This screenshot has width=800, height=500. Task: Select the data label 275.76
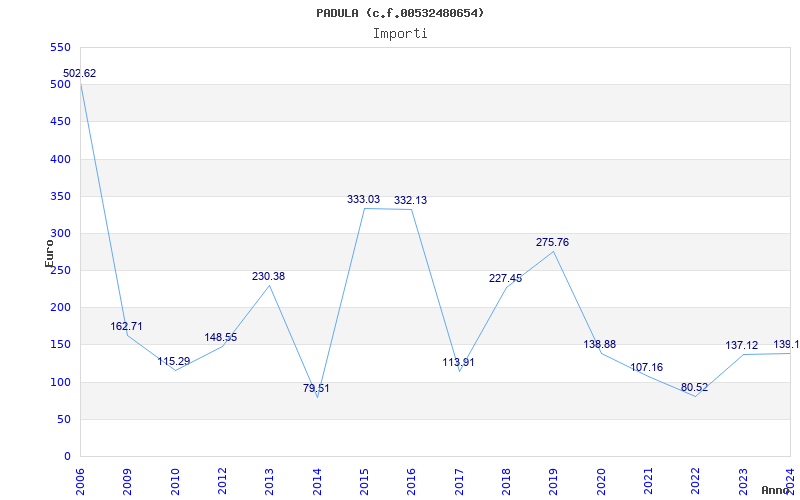pyautogui.click(x=552, y=242)
